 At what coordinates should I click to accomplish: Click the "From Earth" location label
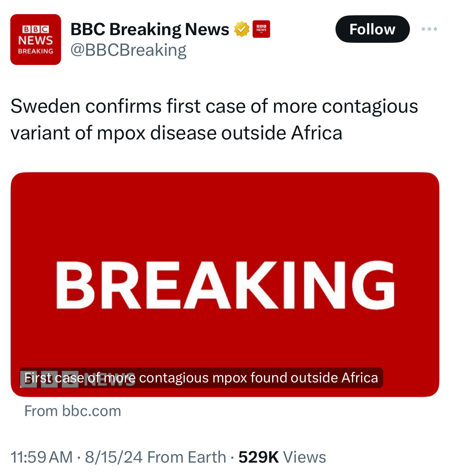(187, 457)
